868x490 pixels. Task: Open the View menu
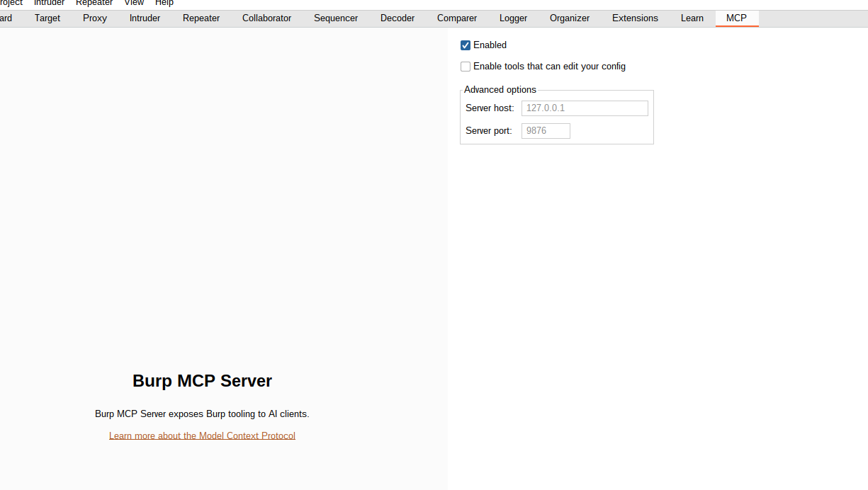[x=134, y=3]
